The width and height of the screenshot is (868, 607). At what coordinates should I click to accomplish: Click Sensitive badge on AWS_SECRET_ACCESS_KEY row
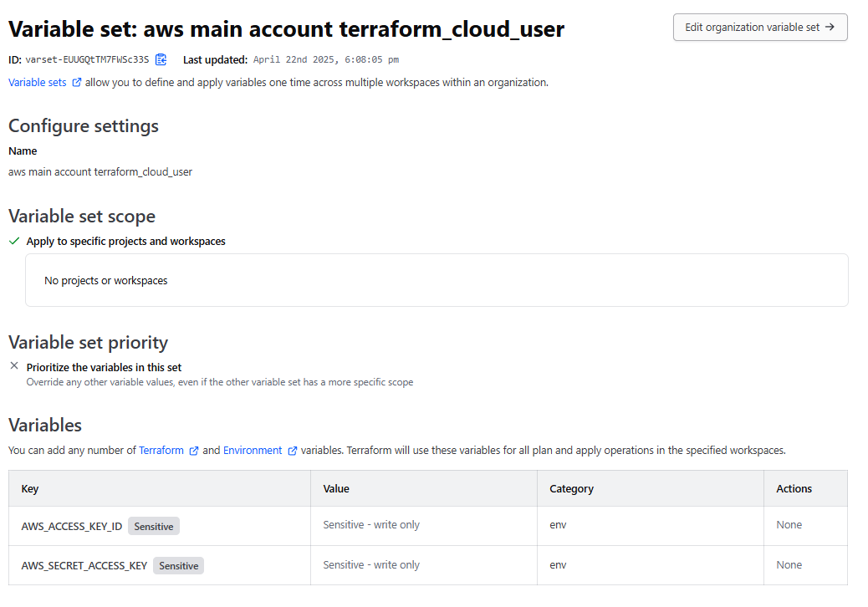click(x=178, y=565)
